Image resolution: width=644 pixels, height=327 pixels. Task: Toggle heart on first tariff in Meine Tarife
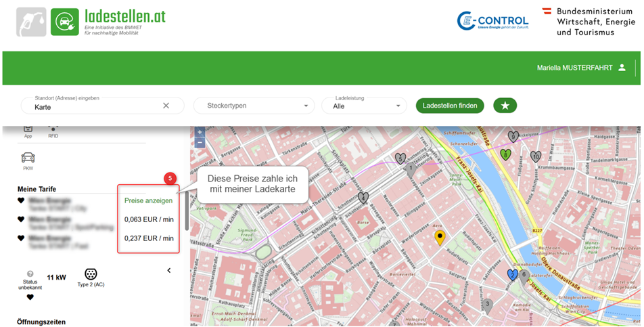(x=21, y=201)
